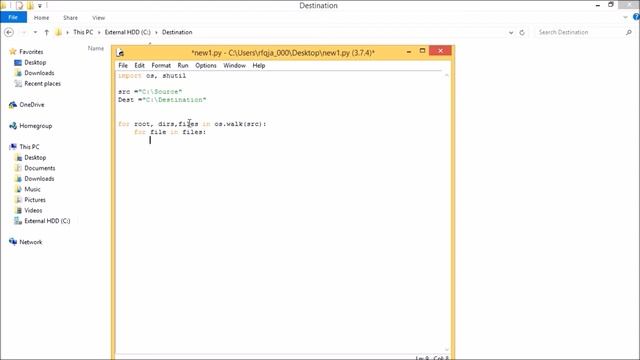
Task: Close the new1.py IDLE window
Action: click(440, 51)
